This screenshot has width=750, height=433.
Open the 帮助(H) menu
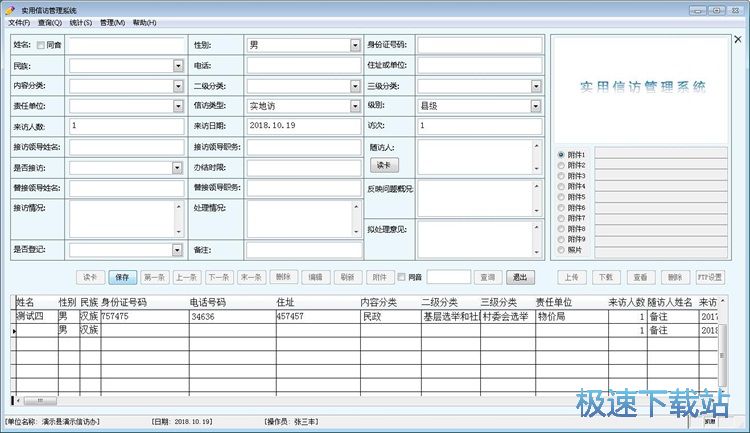coord(144,22)
